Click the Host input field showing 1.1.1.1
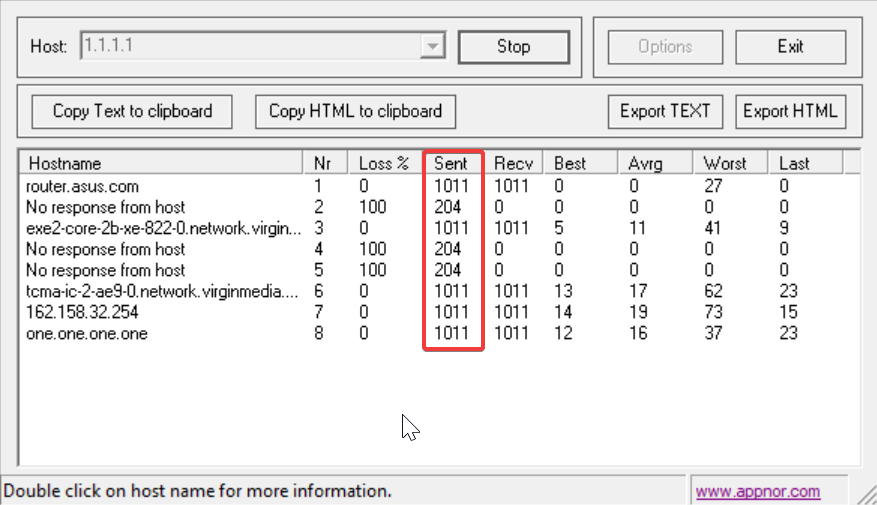Image resolution: width=877 pixels, height=505 pixels. (250, 46)
